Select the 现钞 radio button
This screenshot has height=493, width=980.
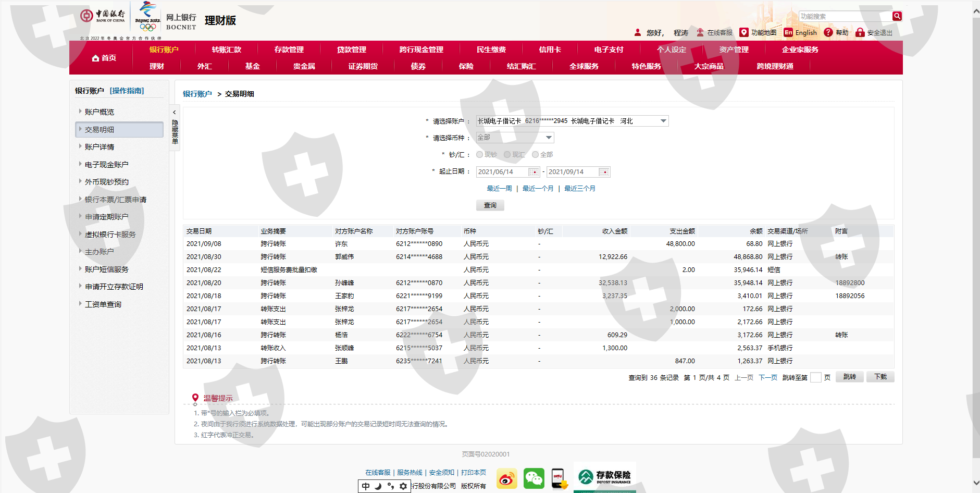479,155
